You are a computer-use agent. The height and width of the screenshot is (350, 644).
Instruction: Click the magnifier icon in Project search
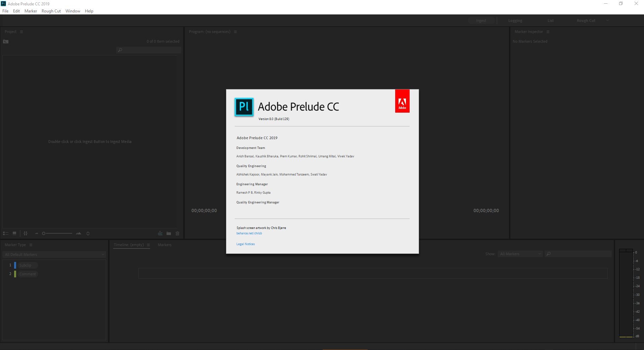120,50
